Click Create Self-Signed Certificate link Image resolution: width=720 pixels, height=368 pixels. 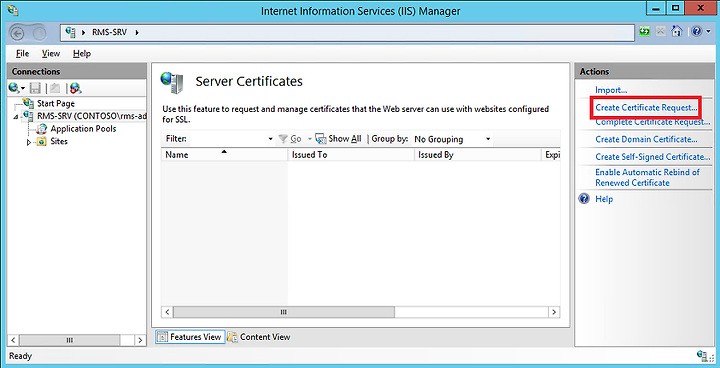(652, 157)
